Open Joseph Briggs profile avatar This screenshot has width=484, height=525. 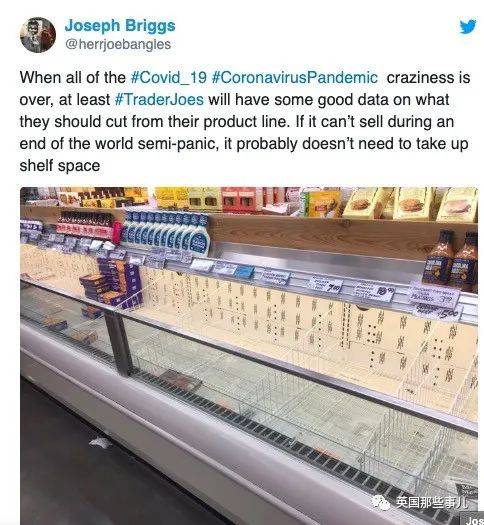[x=38, y=35]
